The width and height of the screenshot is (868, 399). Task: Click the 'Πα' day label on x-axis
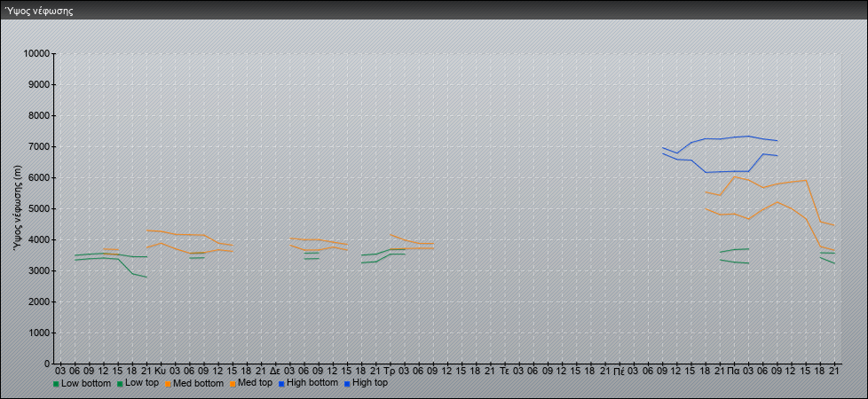pyautogui.click(x=734, y=371)
